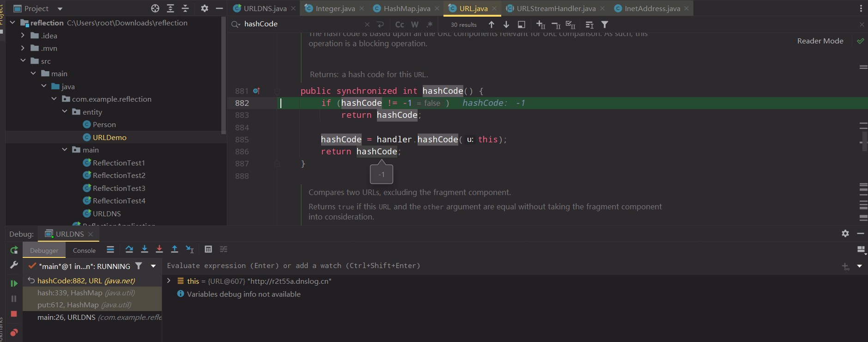Toggle whole Words search option

point(415,24)
